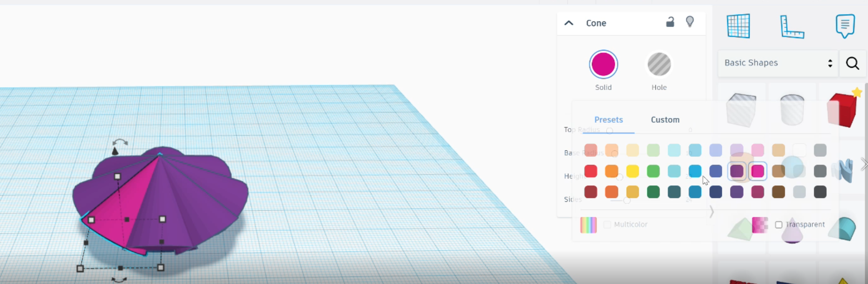Pick the dark brown swatch
868x284 pixels.
click(778, 192)
